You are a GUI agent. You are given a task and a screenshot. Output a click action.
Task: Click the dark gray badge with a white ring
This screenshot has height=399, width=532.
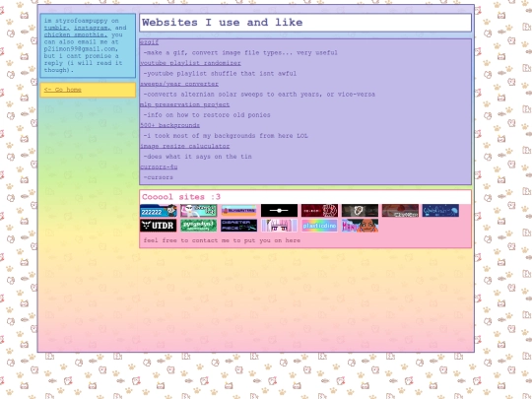click(360, 211)
